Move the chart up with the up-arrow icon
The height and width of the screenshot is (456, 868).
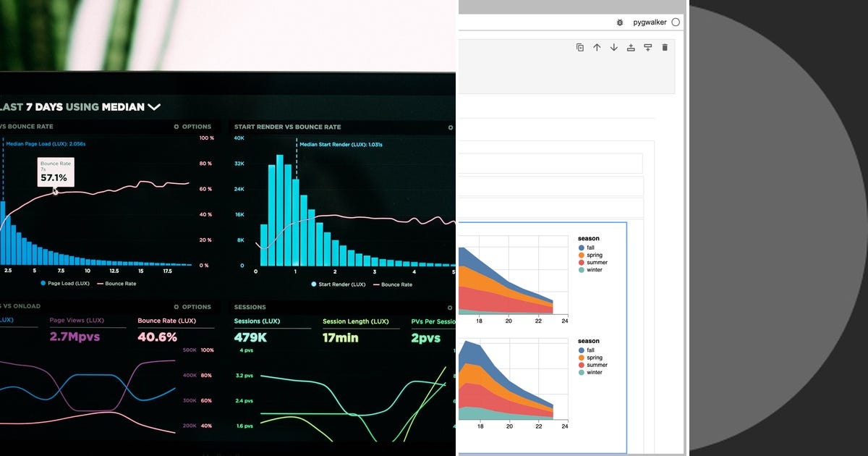pyautogui.click(x=597, y=47)
